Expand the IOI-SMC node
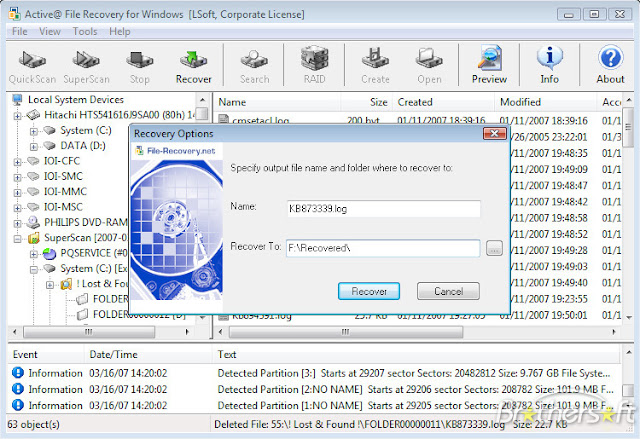Viewport: 640px width, 439px height. click(x=17, y=177)
